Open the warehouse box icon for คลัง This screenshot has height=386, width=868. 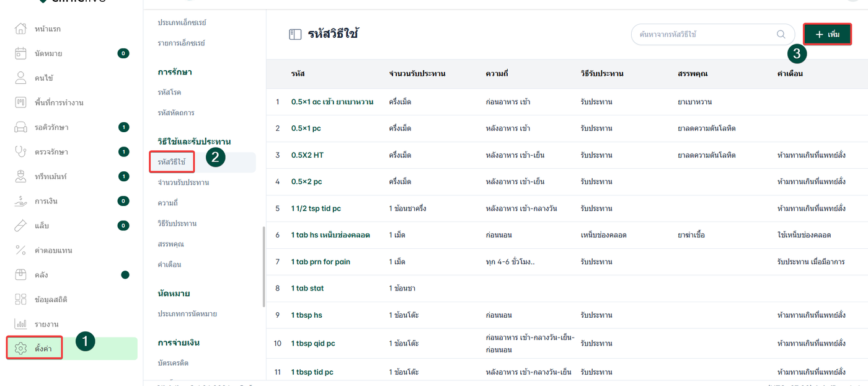pos(20,275)
